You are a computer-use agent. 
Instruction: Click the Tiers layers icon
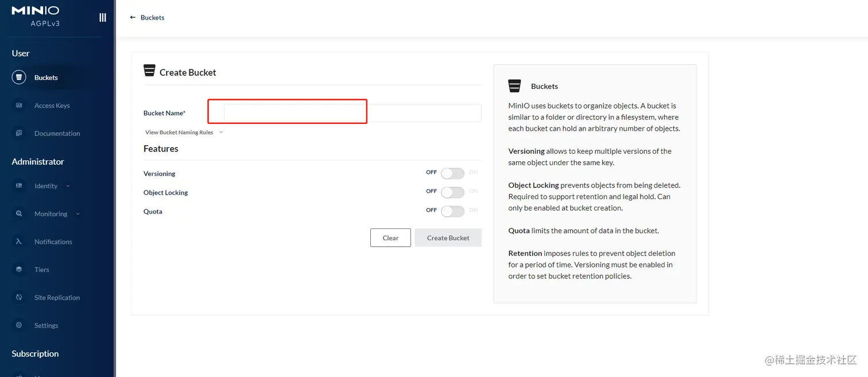19,269
